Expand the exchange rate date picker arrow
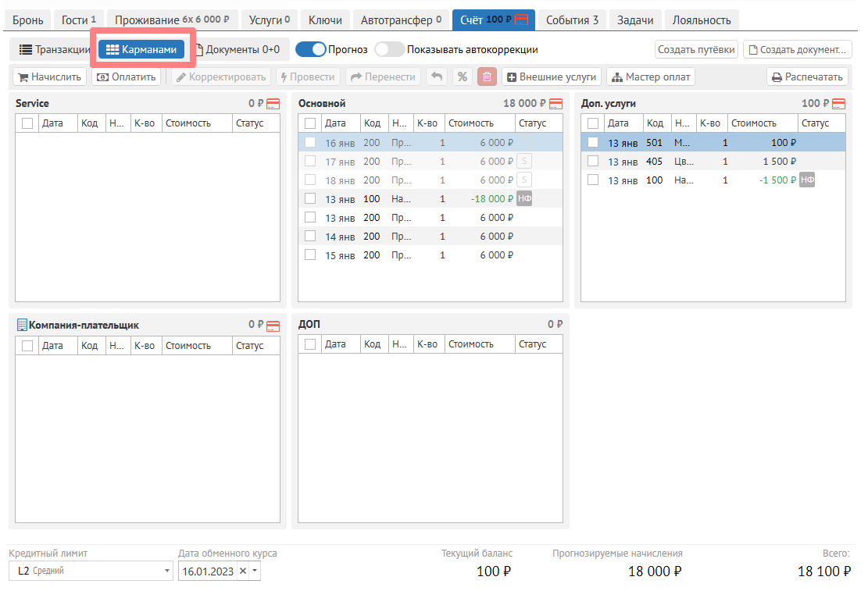The width and height of the screenshot is (868, 591). [254, 571]
